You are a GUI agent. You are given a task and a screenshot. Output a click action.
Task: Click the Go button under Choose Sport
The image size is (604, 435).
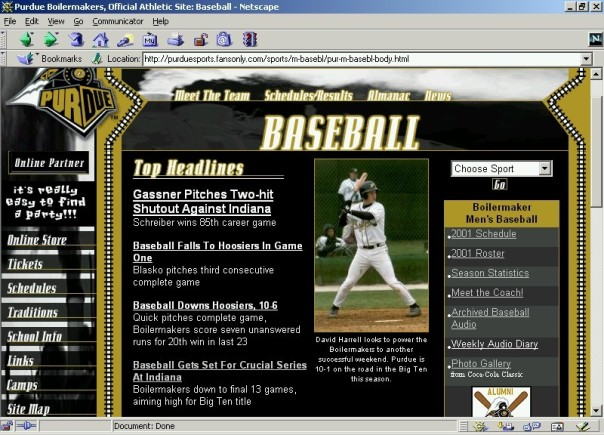pos(499,185)
